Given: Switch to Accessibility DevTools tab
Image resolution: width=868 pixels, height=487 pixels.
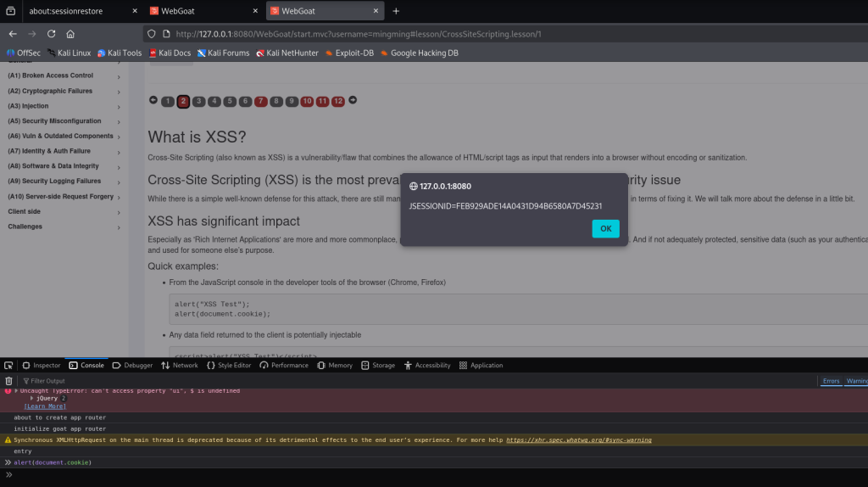Looking at the screenshot, I should click(427, 365).
